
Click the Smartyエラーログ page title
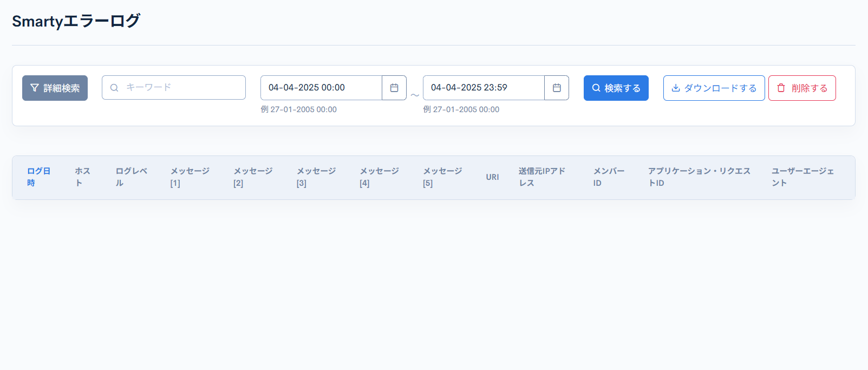(x=76, y=21)
